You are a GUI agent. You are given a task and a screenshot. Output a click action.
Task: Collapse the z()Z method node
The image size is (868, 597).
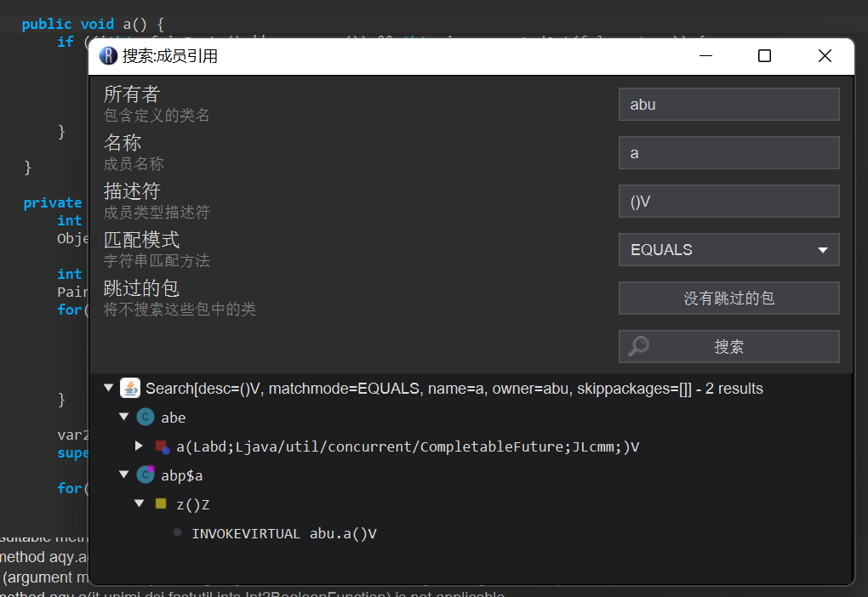(139, 503)
